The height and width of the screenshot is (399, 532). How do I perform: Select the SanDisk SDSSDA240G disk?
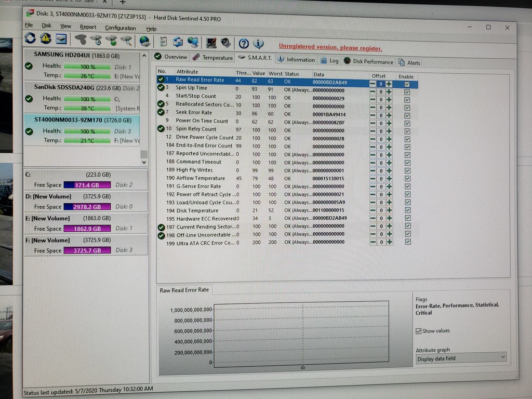(x=82, y=98)
